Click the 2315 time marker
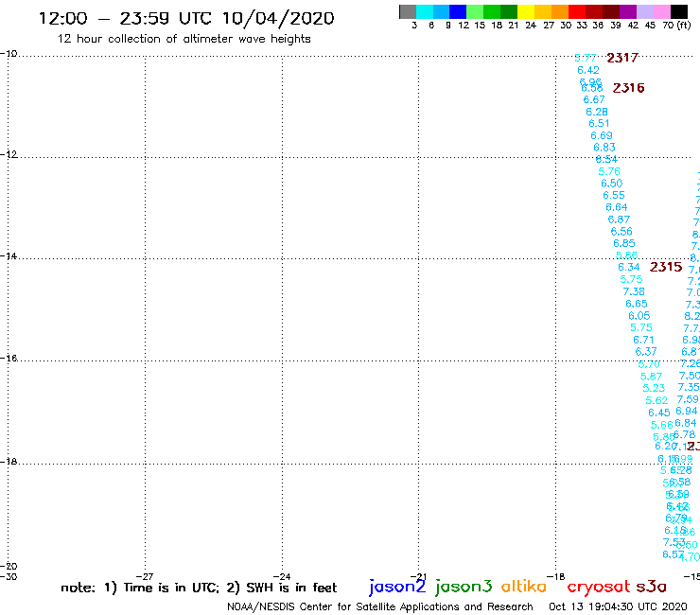The image size is (700, 615). pos(666,267)
